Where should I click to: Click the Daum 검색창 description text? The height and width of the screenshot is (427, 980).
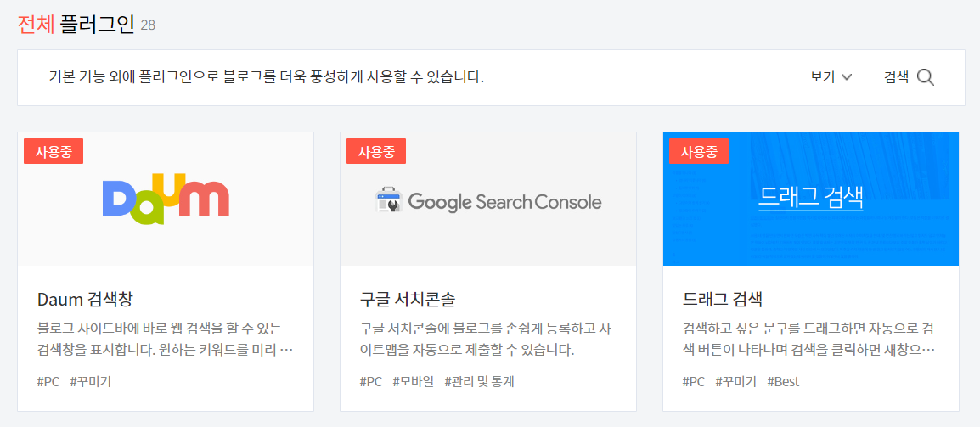click(165, 338)
